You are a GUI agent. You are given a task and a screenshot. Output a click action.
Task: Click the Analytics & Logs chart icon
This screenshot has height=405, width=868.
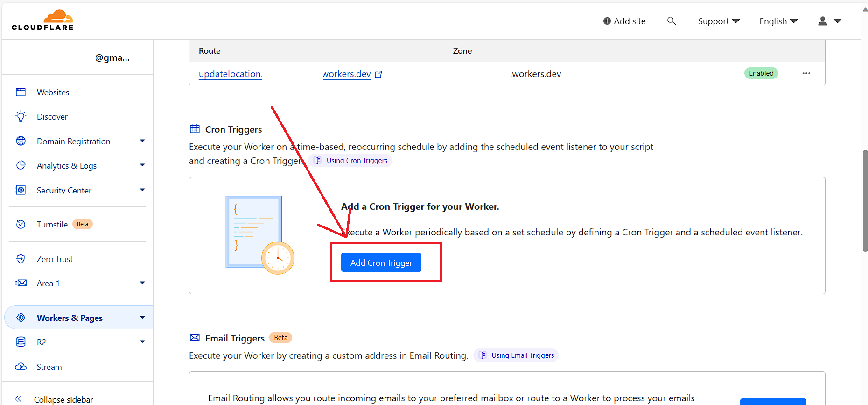(21, 165)
